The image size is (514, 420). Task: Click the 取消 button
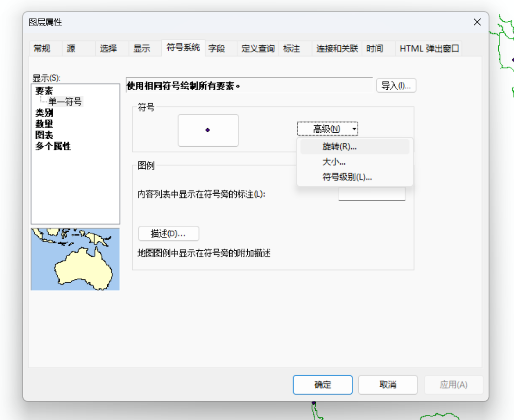pos(388,385)
